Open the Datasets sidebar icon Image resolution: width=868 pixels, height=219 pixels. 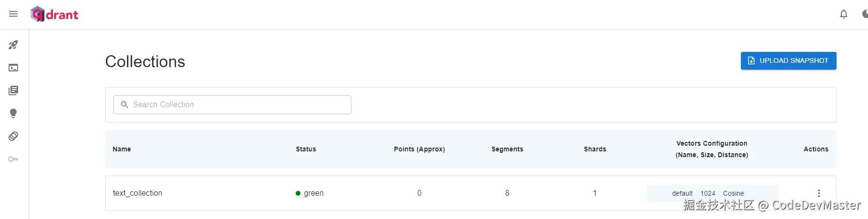[13, 136]
